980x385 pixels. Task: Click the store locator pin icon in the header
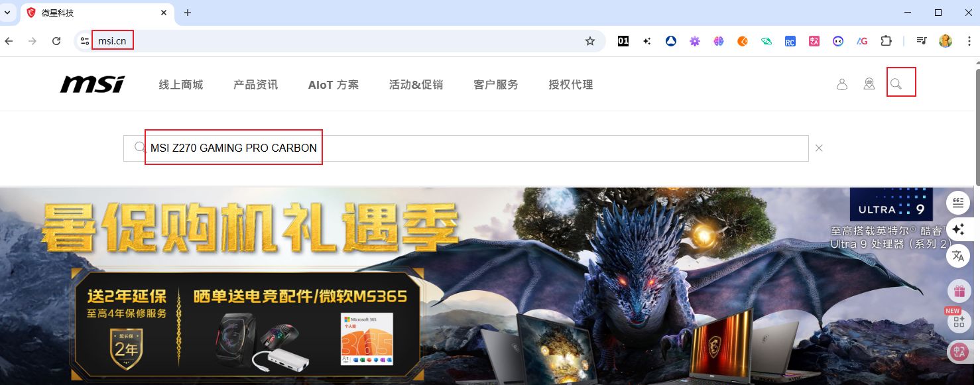[x=869, y=84]
